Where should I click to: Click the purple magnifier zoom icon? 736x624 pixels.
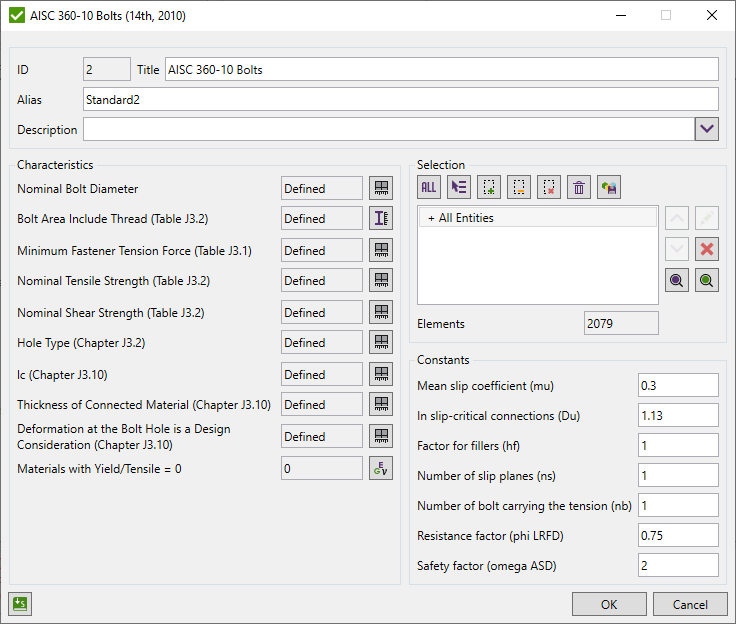tap(678, 281)
